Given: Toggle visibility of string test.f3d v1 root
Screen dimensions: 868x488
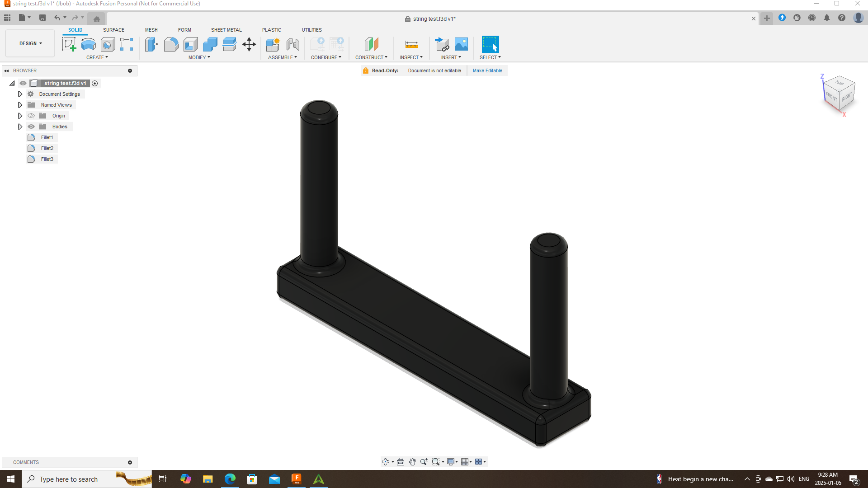Looking at the screenshot, I should [23, 83].
